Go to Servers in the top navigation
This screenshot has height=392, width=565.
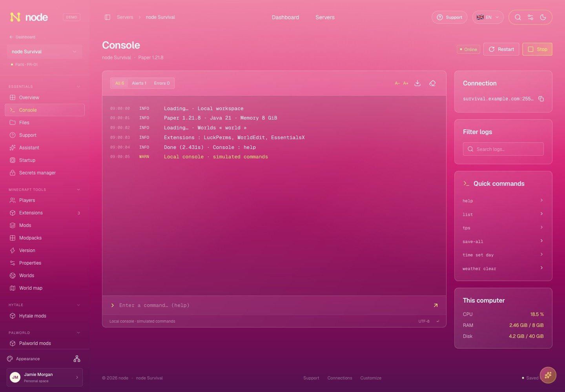[x=325, y=17]
